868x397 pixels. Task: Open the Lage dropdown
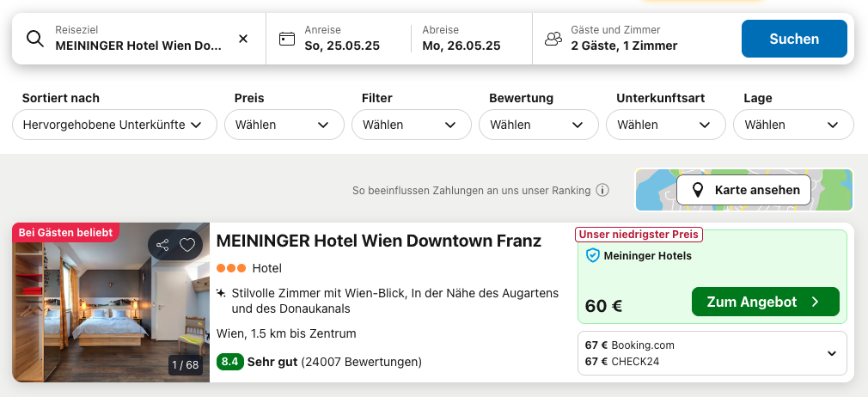pos(793,125)
